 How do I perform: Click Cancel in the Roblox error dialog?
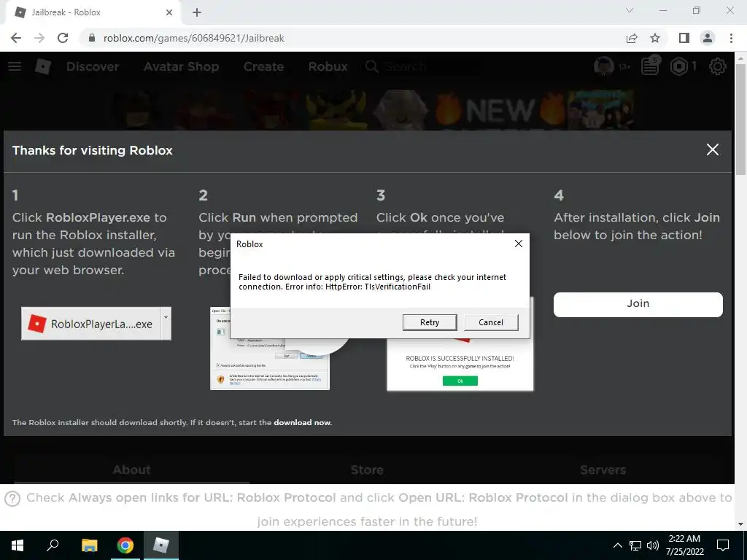[x=491, y=322]
